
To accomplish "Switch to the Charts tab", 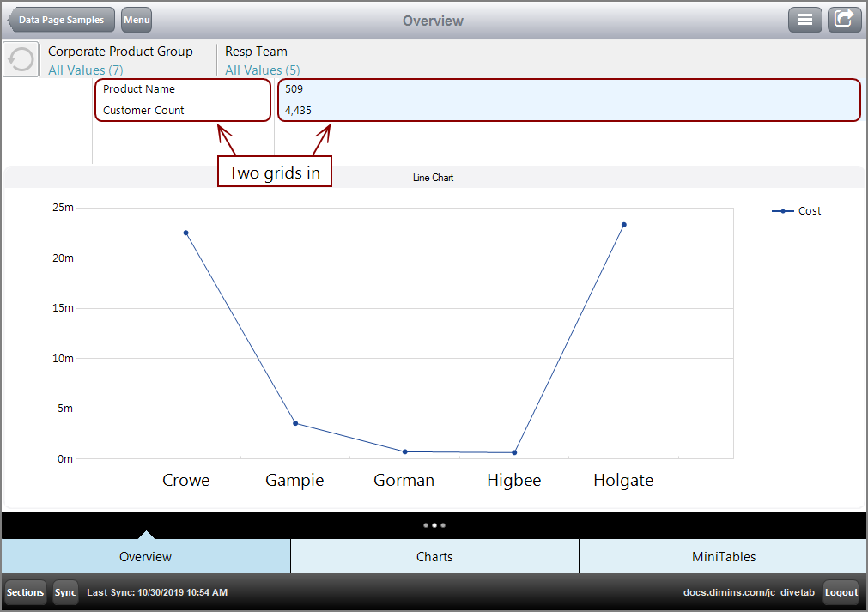I will (x=434, y=556).
